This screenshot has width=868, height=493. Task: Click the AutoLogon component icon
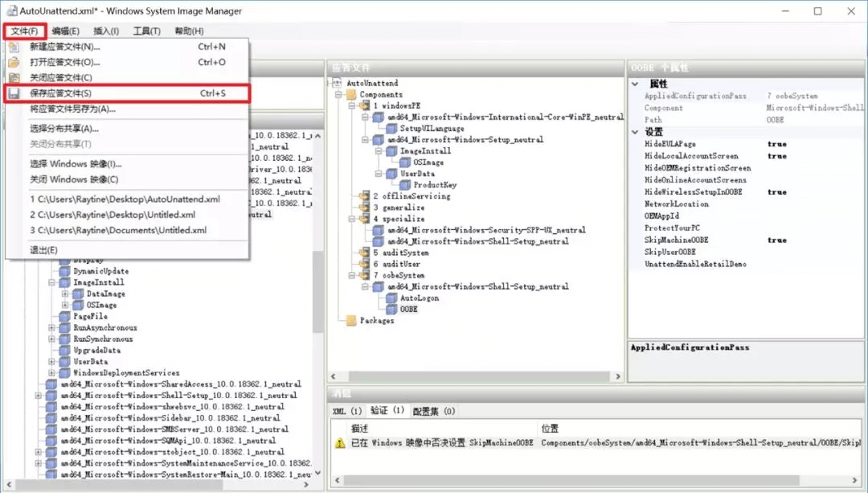pyautogui.click(x=391, y=298)
